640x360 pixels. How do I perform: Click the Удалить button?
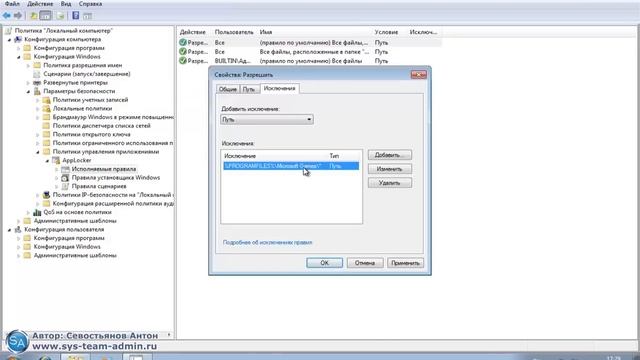point(390,183)
